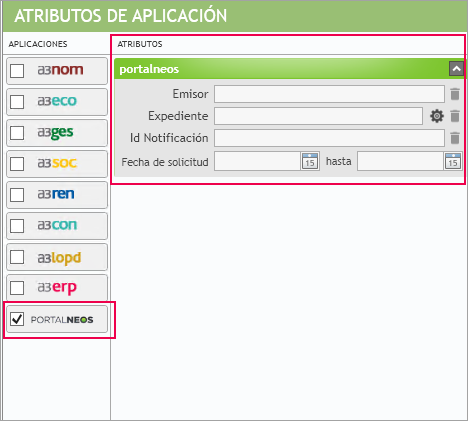
Task: Delete the Id Notificación attribute trash icon
Action: (455, 138)
